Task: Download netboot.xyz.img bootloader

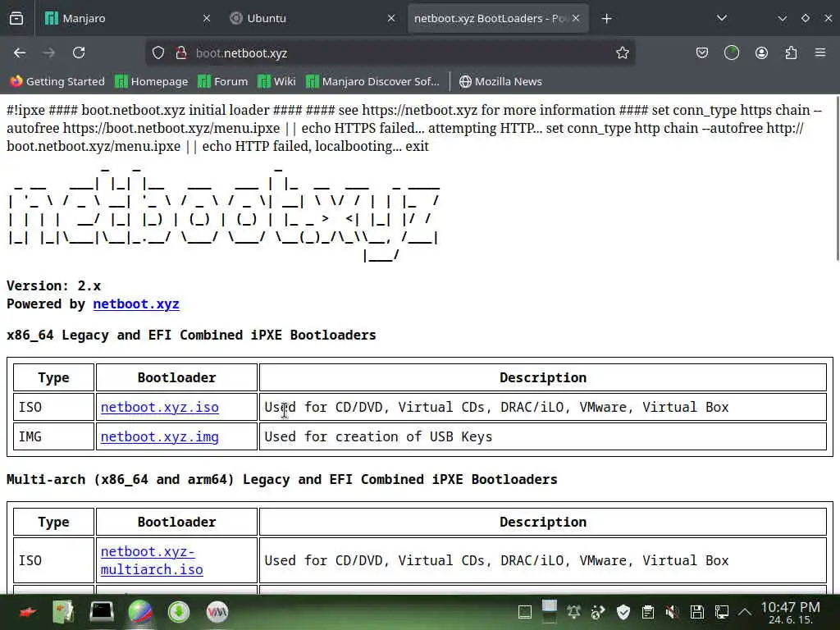Action: [160, 437]
